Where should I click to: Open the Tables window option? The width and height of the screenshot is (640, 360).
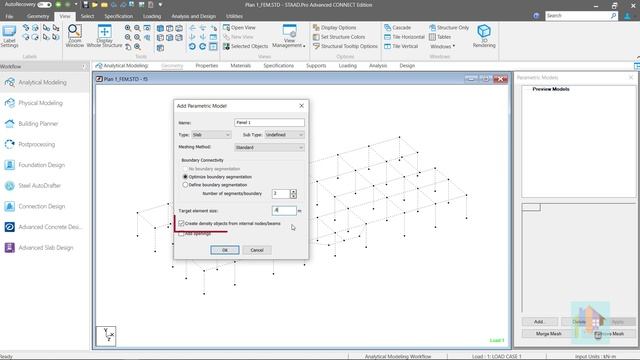[440, 37]
